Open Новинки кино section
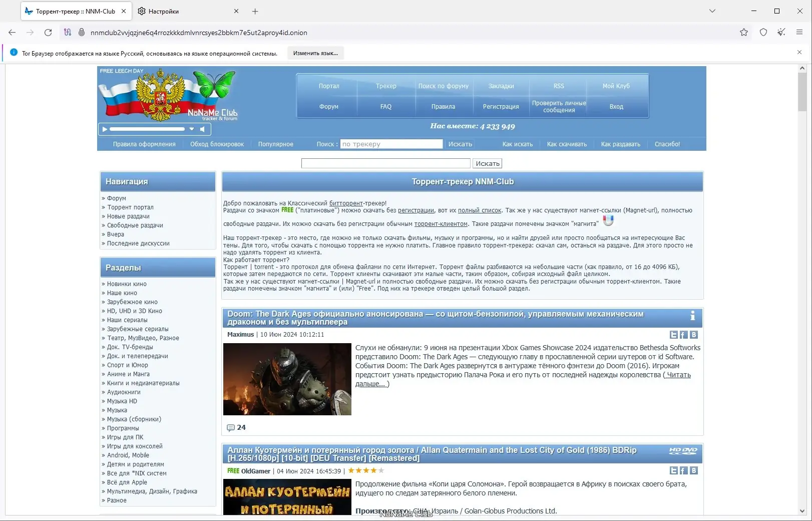The image size is (812, 521). pyautogui.click(x=127, y=284)
